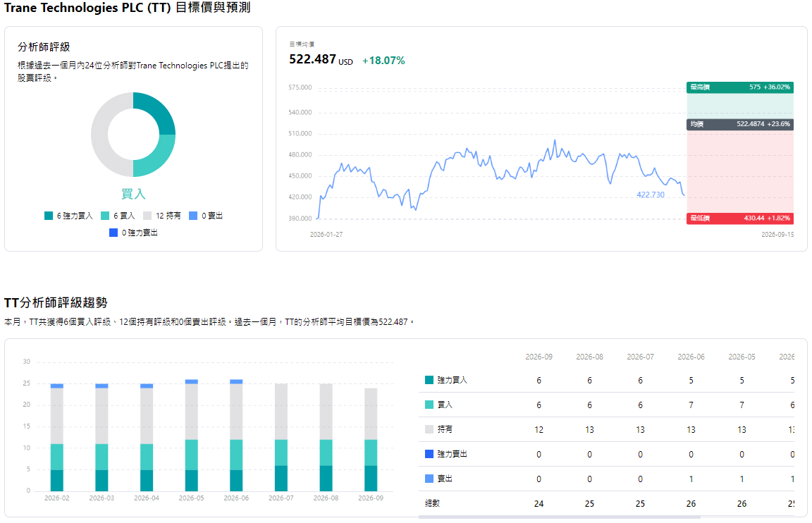Click the 強力買入 legend swatch under donut
Image resolution: width=812 pixels, height=523 pixels.
coord(49,216)
